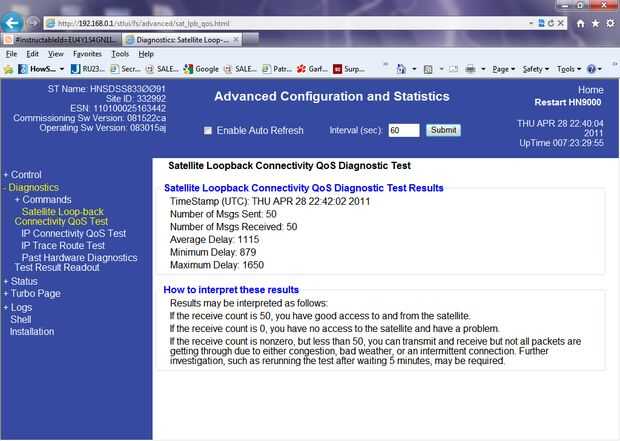Open the Edit menu
Viewport: 620px width, 441px height.
click(32, 54)
